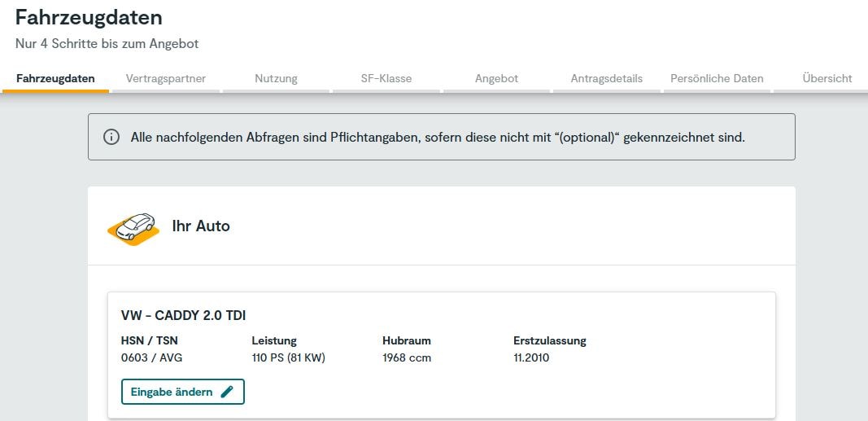Click the Pflichtangaben notice text
Screen dimensions: 868x421
tap(438, 138)
